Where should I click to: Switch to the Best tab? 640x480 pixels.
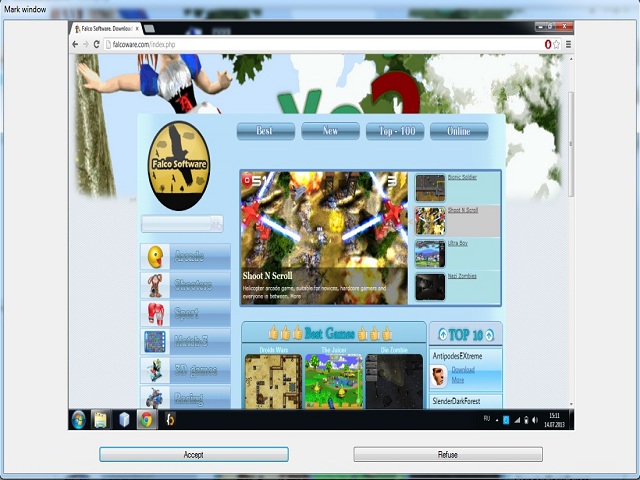pos(265,131)
